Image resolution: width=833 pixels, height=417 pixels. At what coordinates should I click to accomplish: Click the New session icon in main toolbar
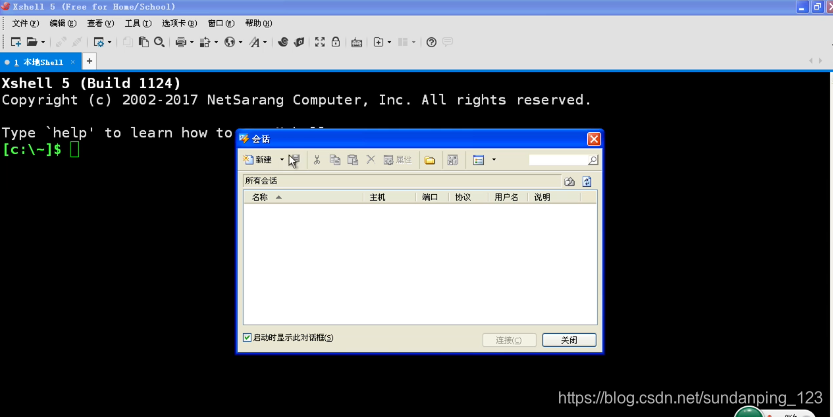click(16, 42)
